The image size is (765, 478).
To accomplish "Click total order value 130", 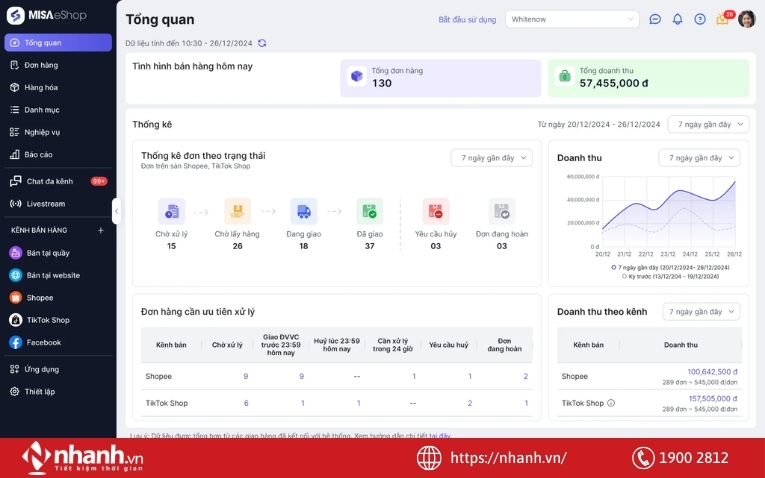I will [382, 83].
